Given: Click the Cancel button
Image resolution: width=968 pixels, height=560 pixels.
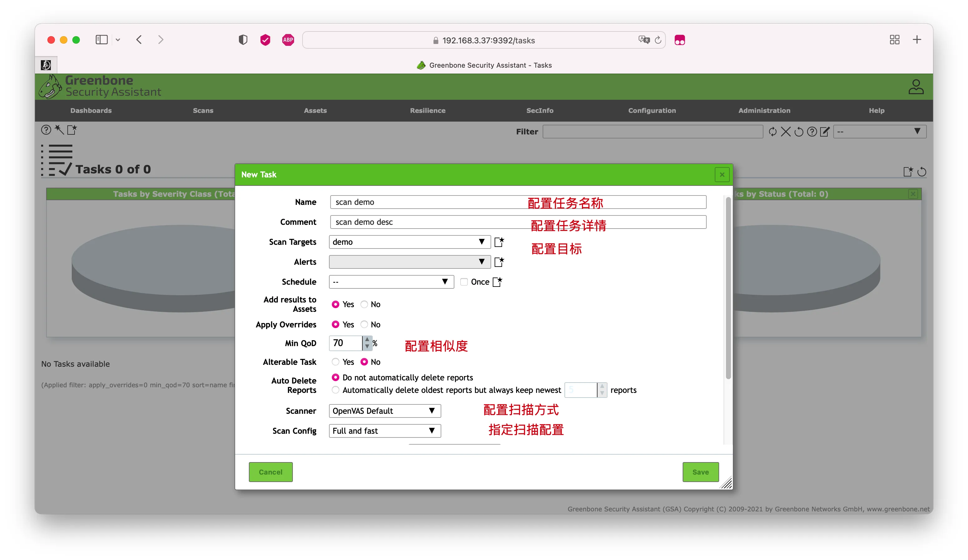Looking at the screenshot, I should [x=270, y=472].
